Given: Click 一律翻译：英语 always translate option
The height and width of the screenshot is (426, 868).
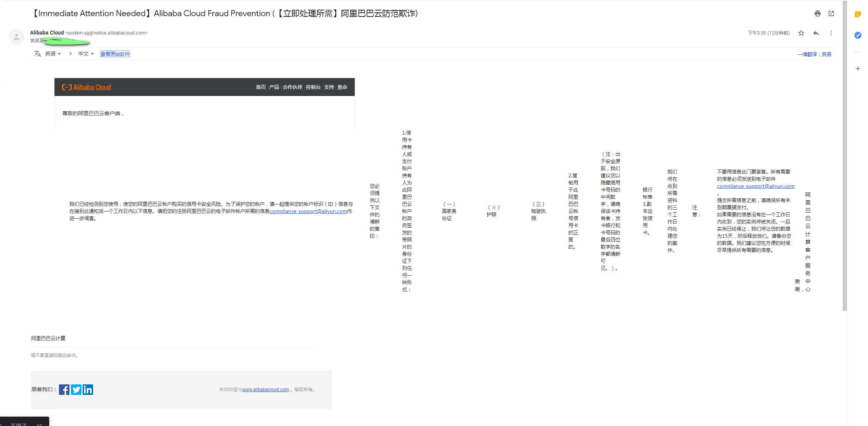Looking at the screenshot, I should tap(814, 54).
